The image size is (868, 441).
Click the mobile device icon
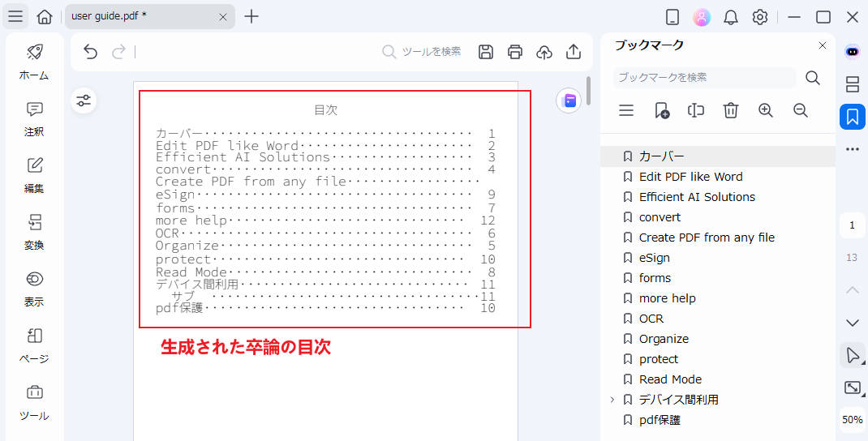click(x=672, y=17)
